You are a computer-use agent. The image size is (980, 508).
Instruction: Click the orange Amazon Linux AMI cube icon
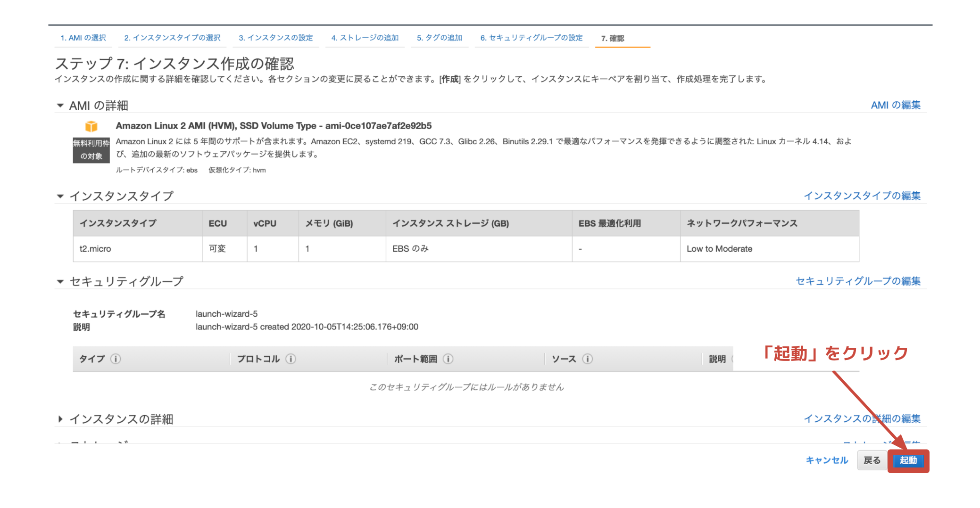[91, 126]
